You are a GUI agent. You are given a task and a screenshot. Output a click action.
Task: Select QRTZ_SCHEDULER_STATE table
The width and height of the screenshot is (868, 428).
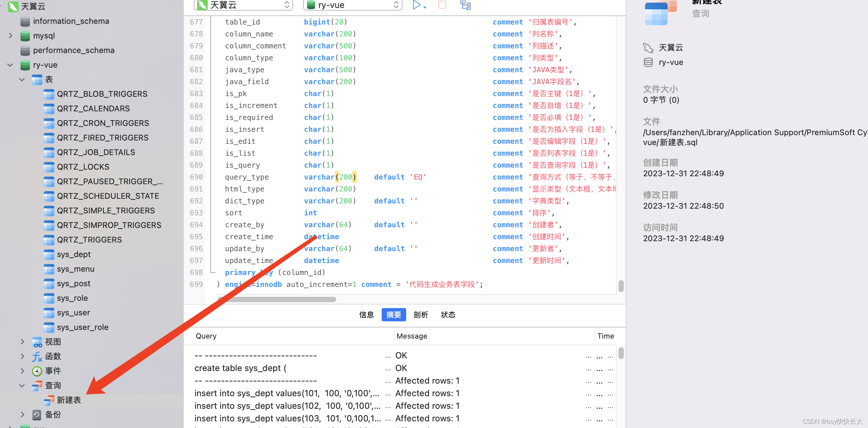[108, 196]
